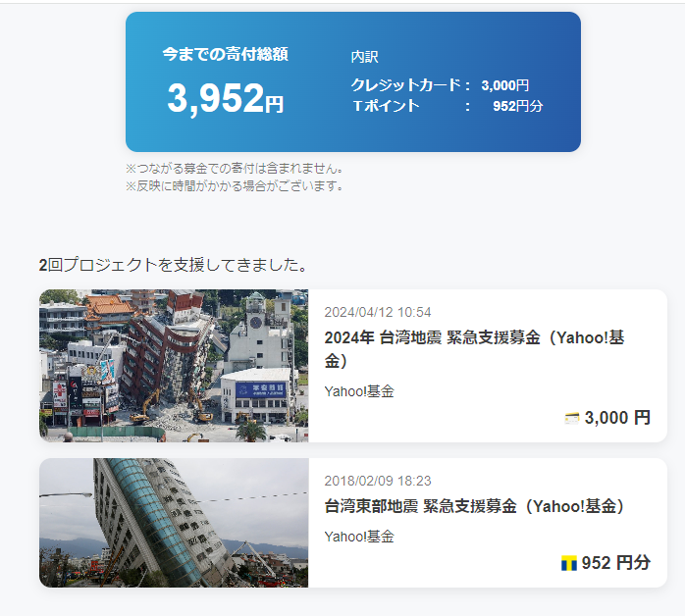Click the 2回プロジェクトを支援してきました。 heading

pyautogui.click(x=174, y=265)
